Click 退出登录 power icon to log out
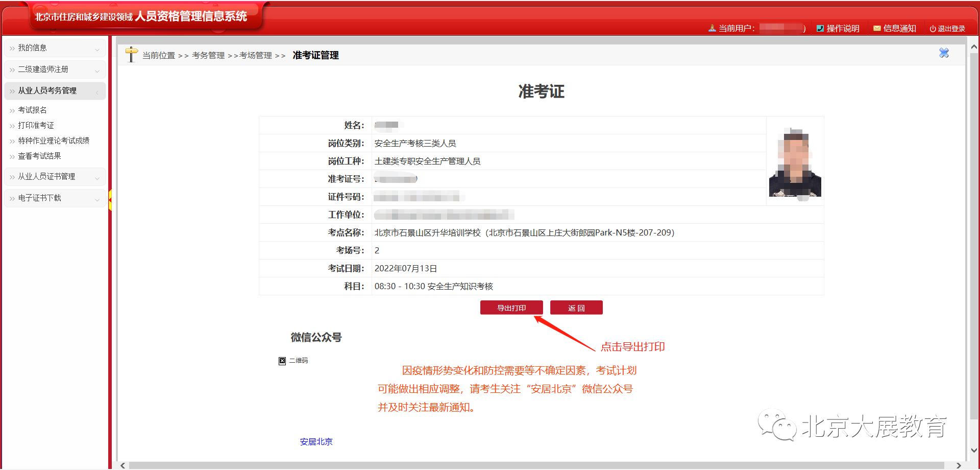 pyautogui.click(x=947, y=29)
